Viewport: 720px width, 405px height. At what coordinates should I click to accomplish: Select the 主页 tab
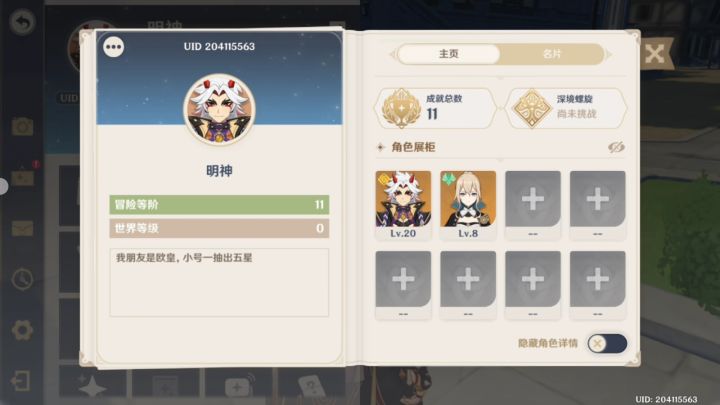click(449, 54)
